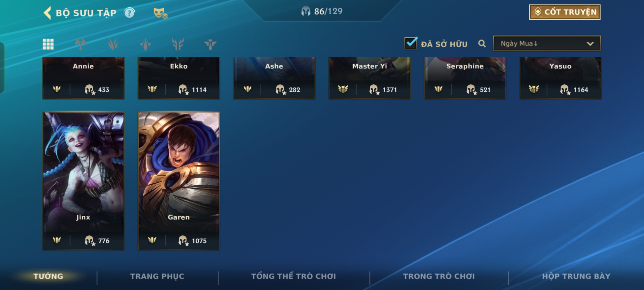Choose the third role filter emblem

(145, 44)
